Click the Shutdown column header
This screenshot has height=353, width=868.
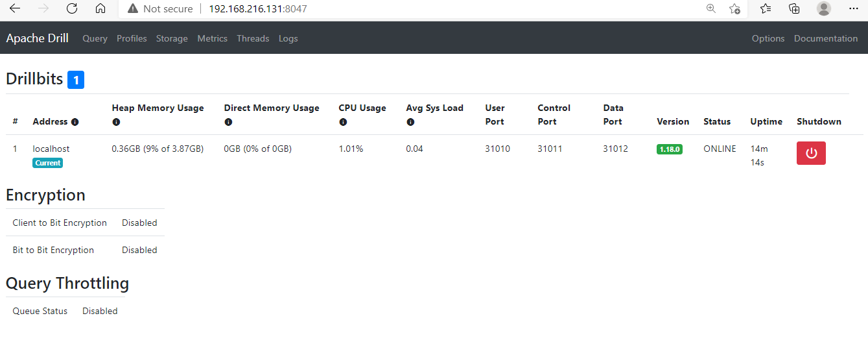pos(819,121)
